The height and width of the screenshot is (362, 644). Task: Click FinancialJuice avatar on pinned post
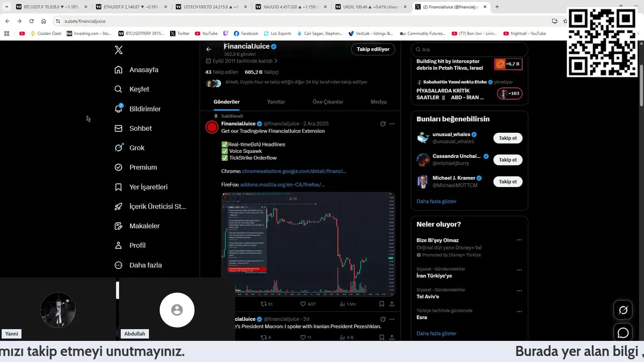click(x=212, y=127)
